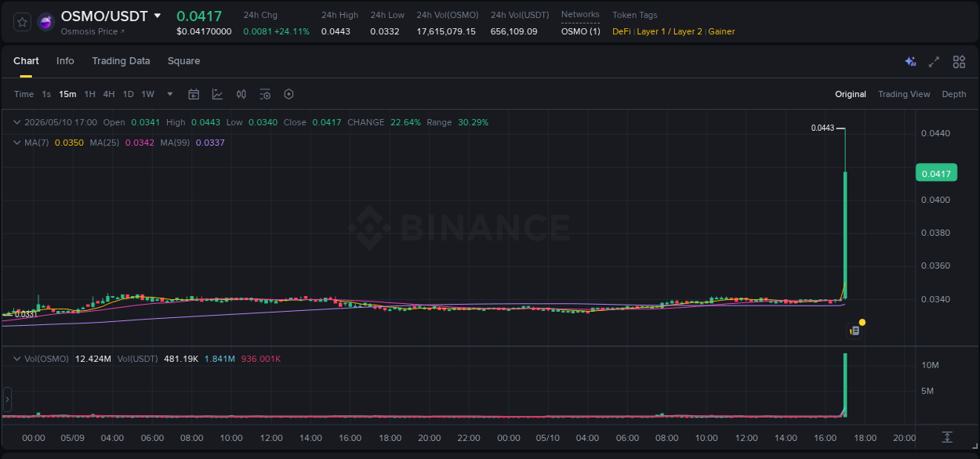This screenshot has width=980, height=459.
Task: Open the Square tab
Action: click(x=183, y=61)
